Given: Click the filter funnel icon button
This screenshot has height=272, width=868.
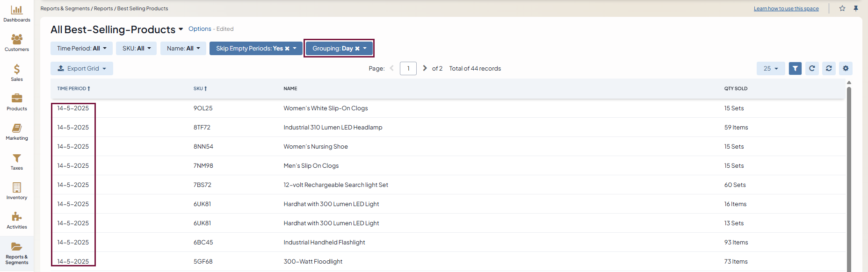Looking at the screenshot, I should pos(795,69).
